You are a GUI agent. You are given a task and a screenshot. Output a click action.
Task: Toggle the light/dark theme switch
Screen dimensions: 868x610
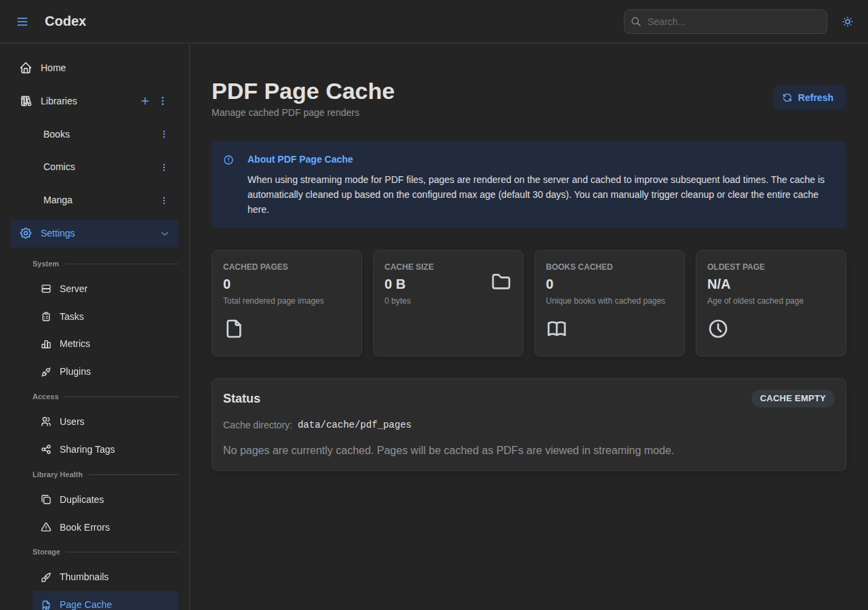coord(847,21)
